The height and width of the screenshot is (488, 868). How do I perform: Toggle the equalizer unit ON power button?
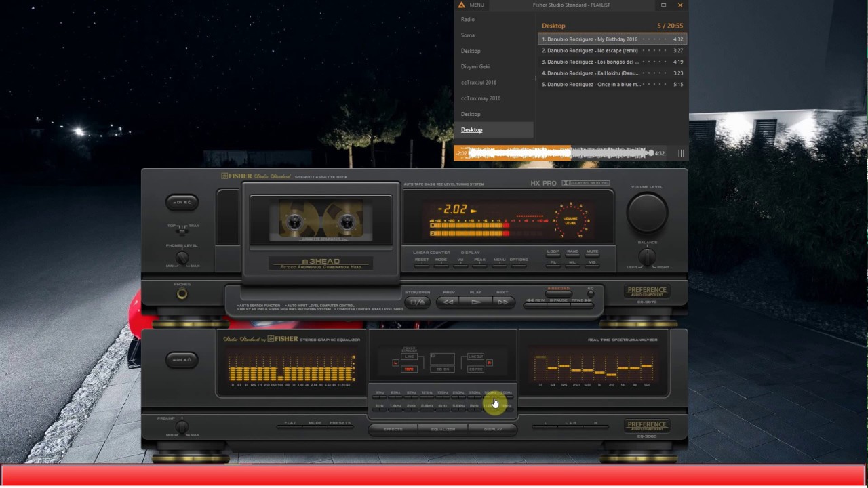pos(182,360)
